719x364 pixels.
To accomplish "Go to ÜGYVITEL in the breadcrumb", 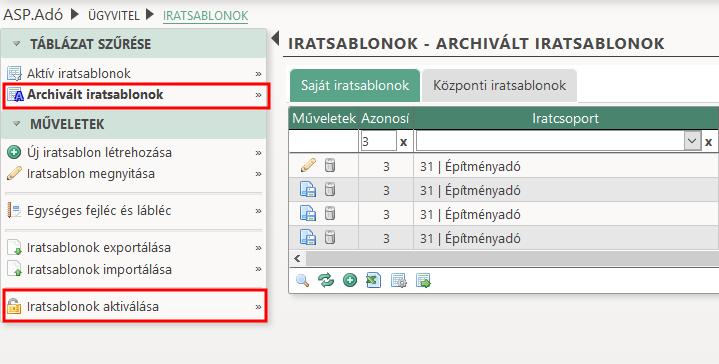I will click(114, 16).
